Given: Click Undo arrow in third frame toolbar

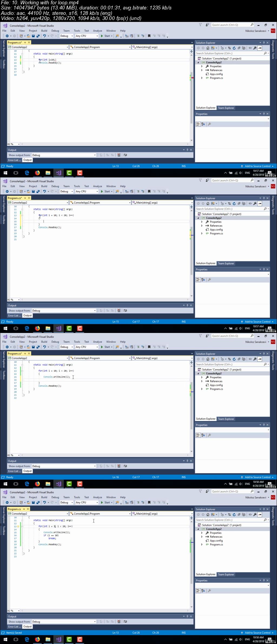Looking at the screenshot, I should coord(45,347).
